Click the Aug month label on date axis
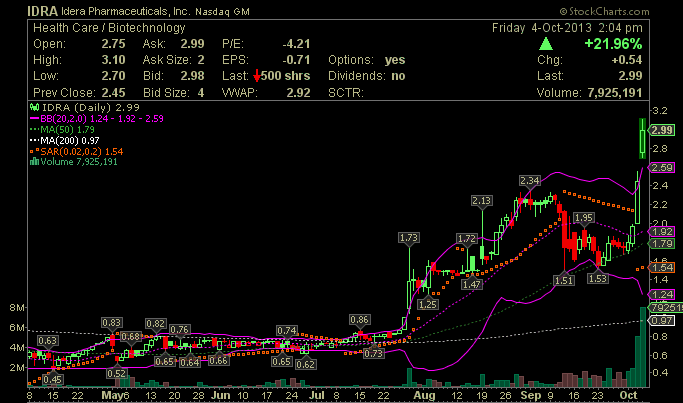Screen dimensions: 683x403 tap(424, 396)
